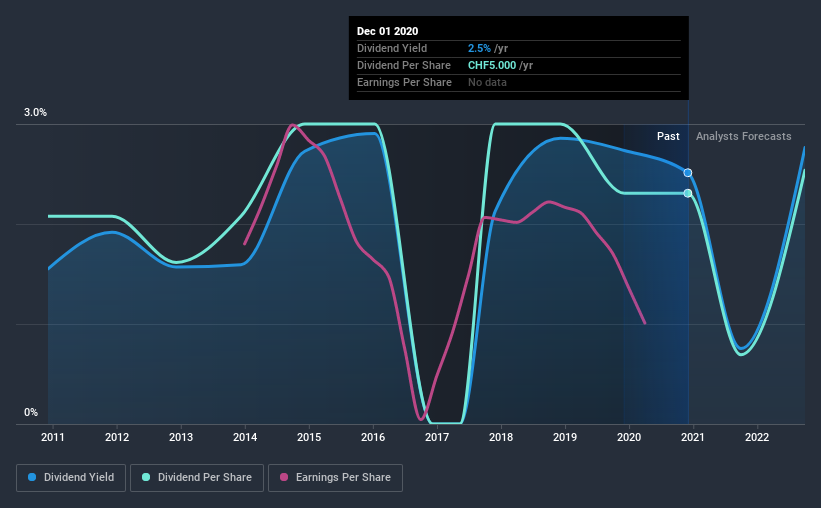Select the teal Dividend Per Share marker at Dec 2020
Viewport: 821px width, 508px height.
tap(688, 193)
